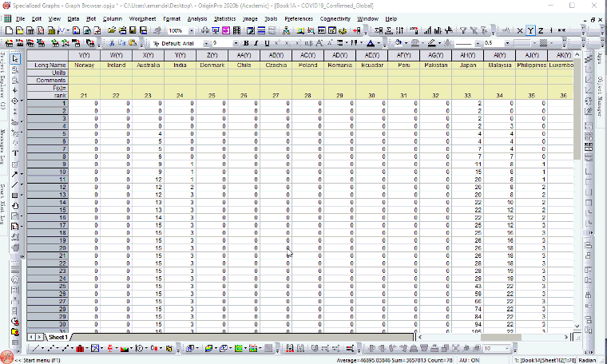
Task: Click the New Matrix icon
Action: [50, 30]
